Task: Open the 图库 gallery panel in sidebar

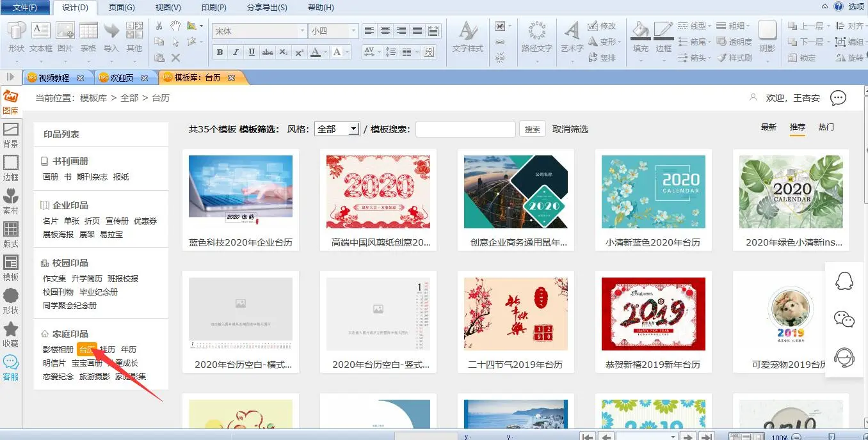Action: [x=10, y=101]
